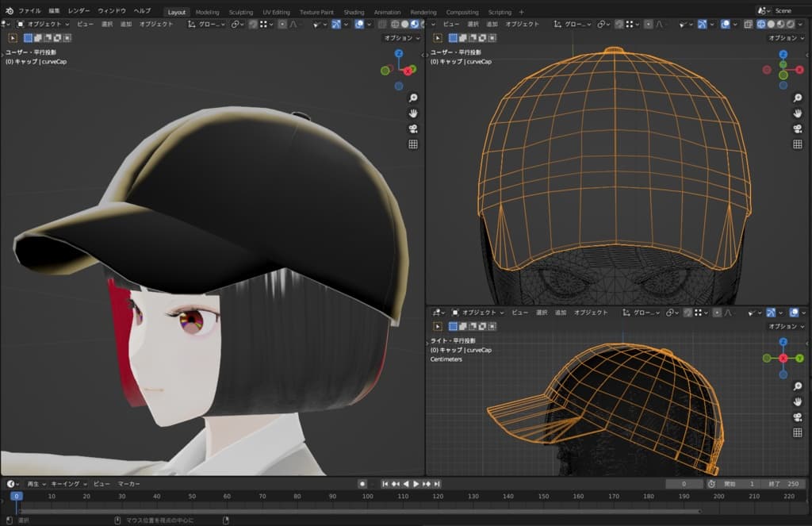This screenshot has height=526, width=812.
Task: Click the add workspace plus icon
Action: 521,12
